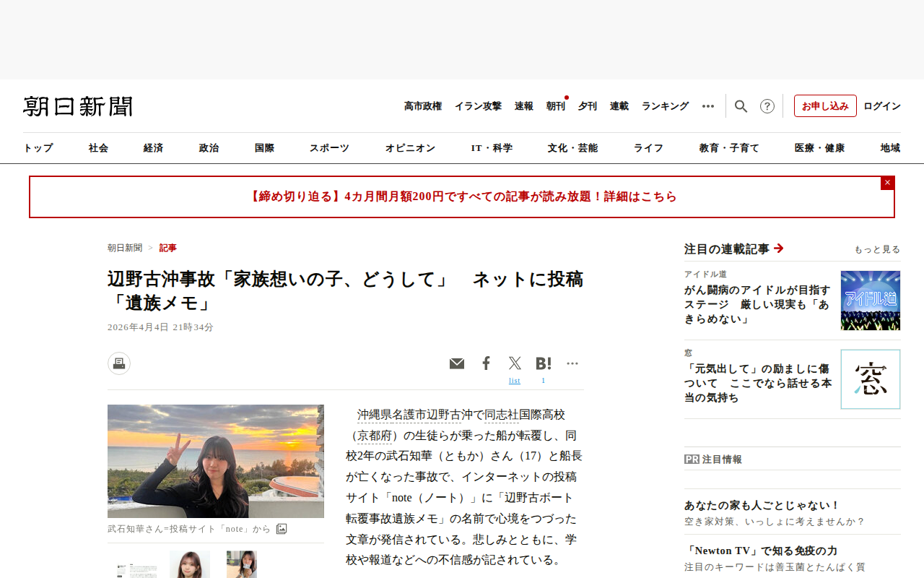Open the 社会 section tab
The width and height of the screenshot is (924, 578).
coord(98,148)
